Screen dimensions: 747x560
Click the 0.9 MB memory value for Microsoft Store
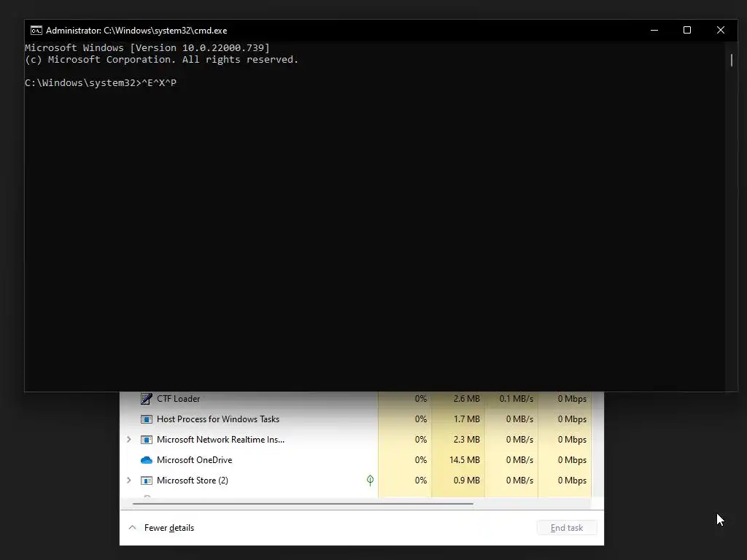[x=466, y=481]
